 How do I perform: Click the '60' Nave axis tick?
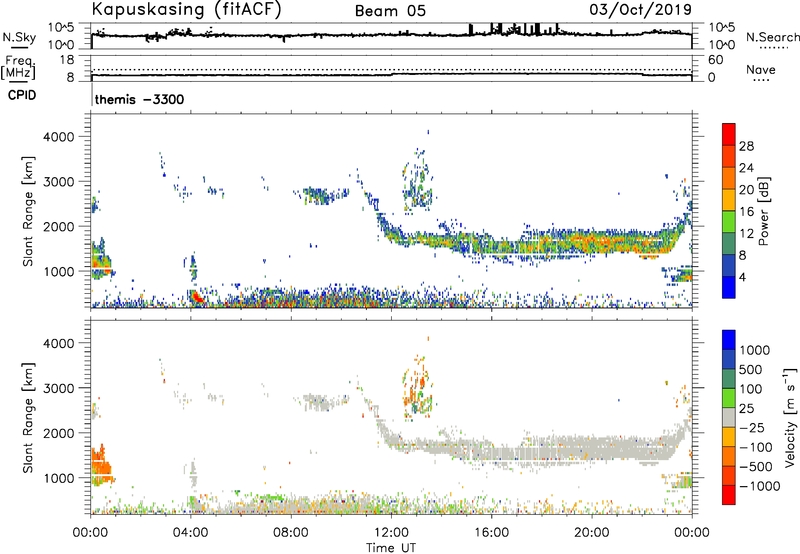click(x=716, y=60)
